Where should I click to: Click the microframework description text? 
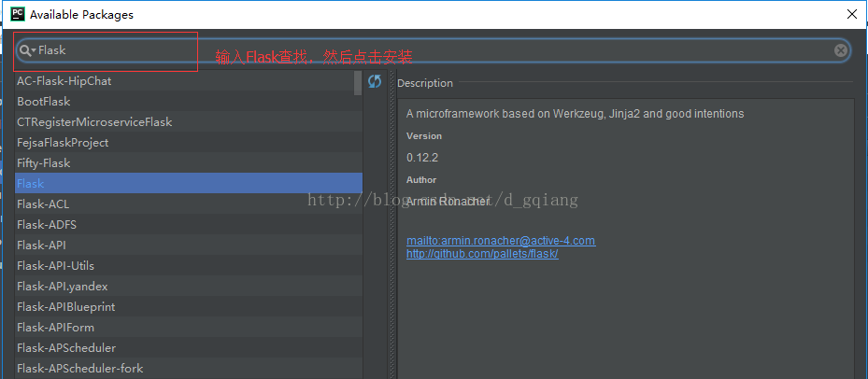click(576, 114)
